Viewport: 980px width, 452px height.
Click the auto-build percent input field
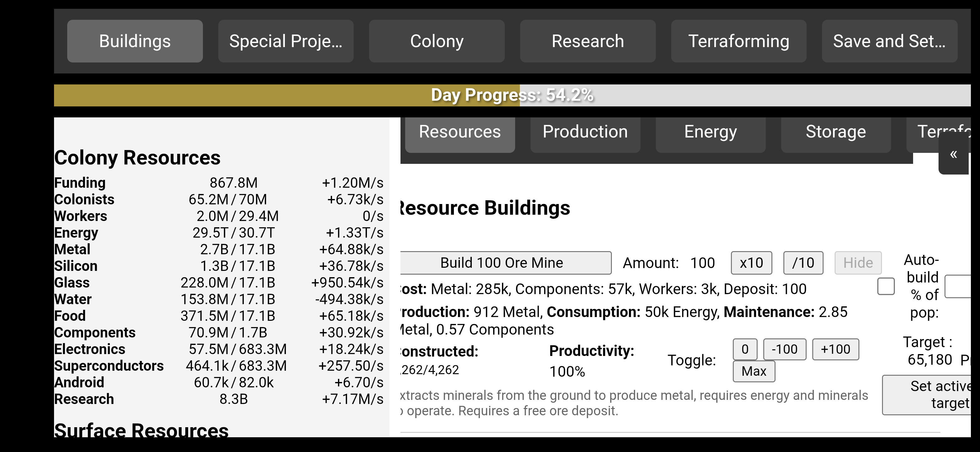pos(959,286)
